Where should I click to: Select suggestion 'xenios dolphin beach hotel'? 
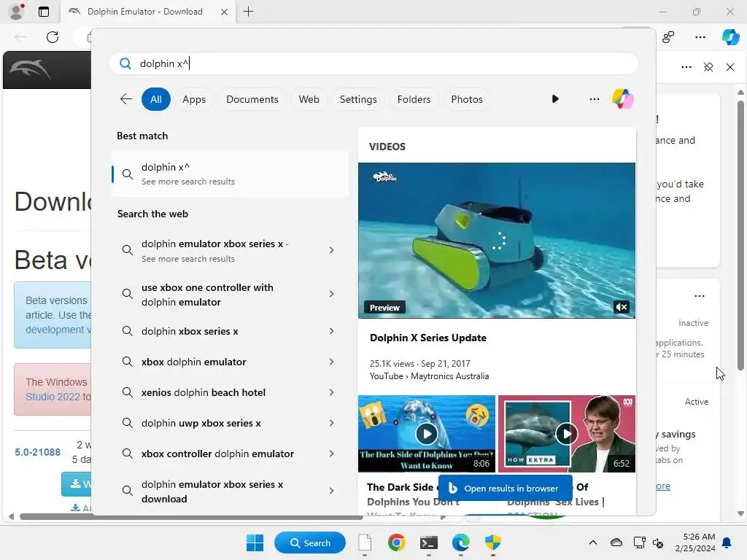point(204,392)
